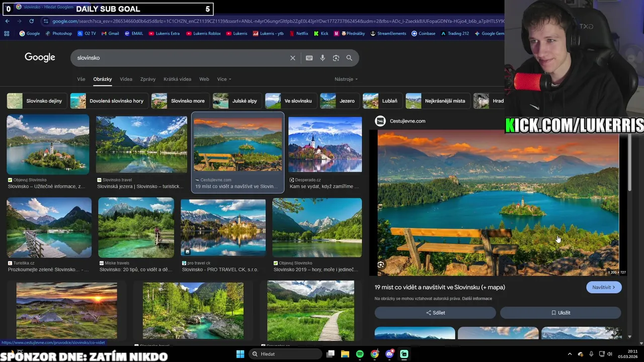The image size is (644, 362).
Task: Open the Desperado.cz image result
Action: pos(325,145)
